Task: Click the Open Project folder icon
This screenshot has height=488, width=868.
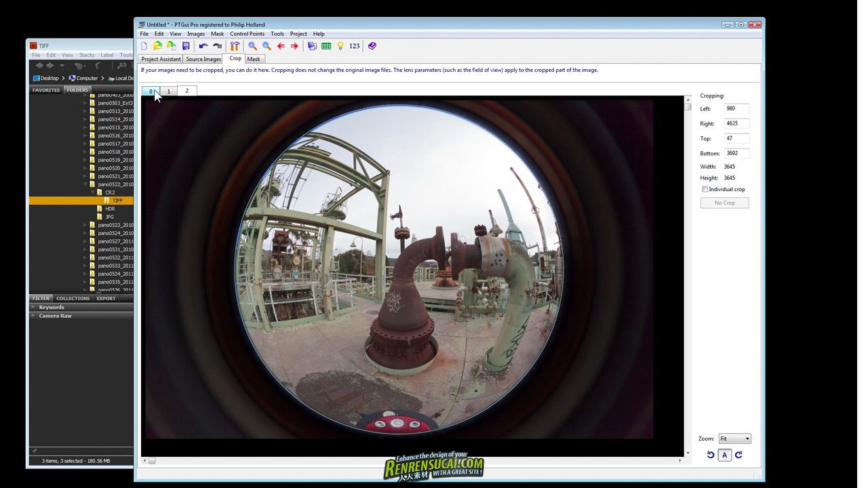Action: click(157, 46)
